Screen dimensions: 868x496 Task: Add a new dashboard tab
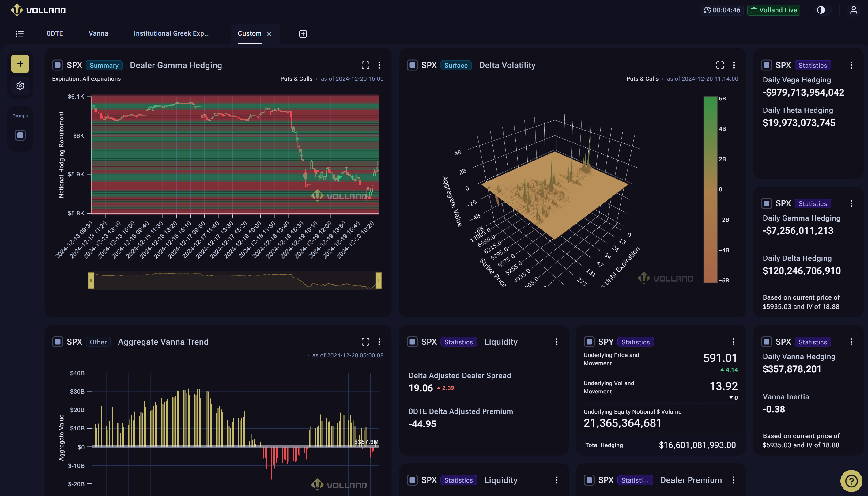303,34
